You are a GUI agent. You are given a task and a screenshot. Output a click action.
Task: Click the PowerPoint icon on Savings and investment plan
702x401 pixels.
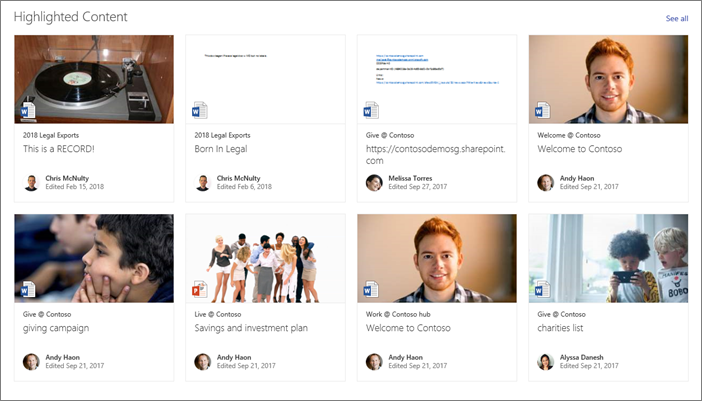(x=199, y=290)
